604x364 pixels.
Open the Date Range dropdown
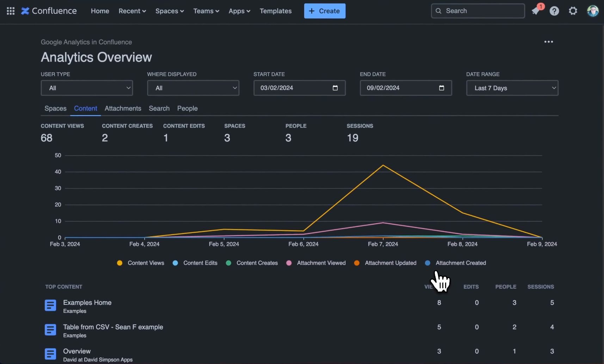(x=512, y=88)
